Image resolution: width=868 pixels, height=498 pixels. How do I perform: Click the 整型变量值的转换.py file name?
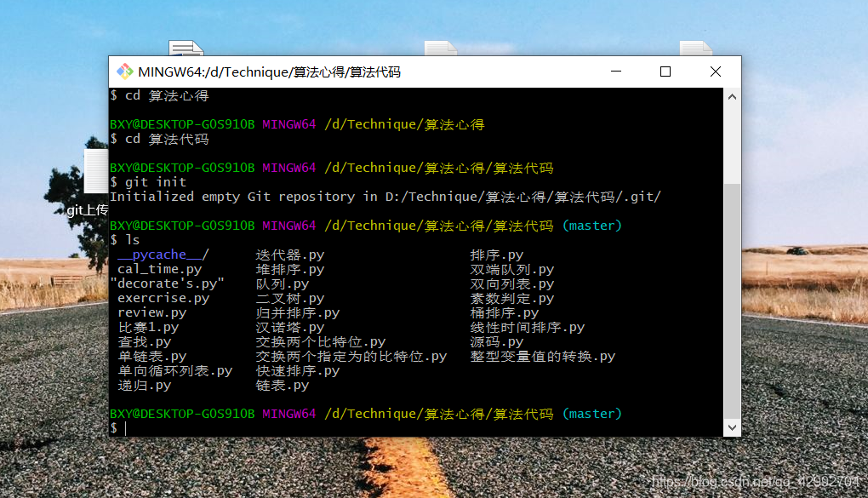[543, 356]
